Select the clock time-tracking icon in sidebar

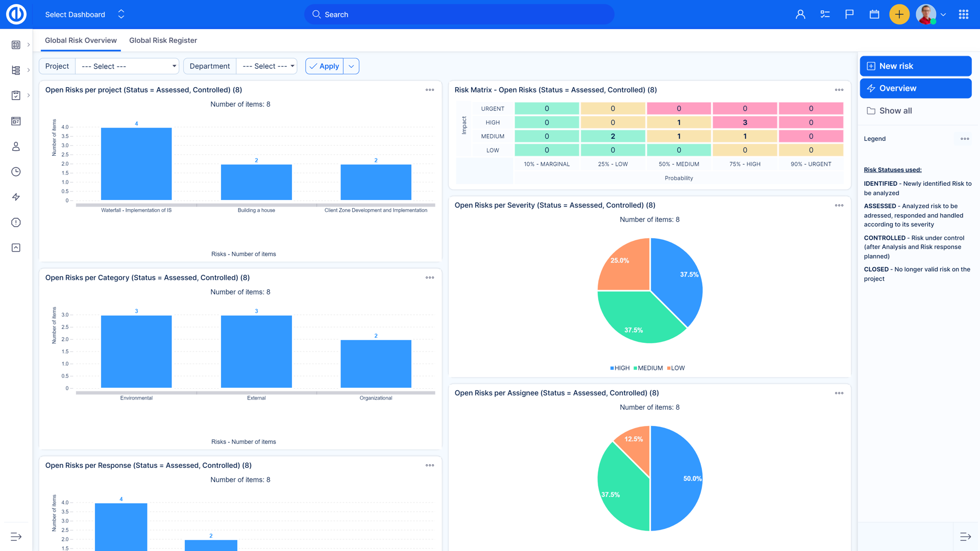[x=15, y=171]
